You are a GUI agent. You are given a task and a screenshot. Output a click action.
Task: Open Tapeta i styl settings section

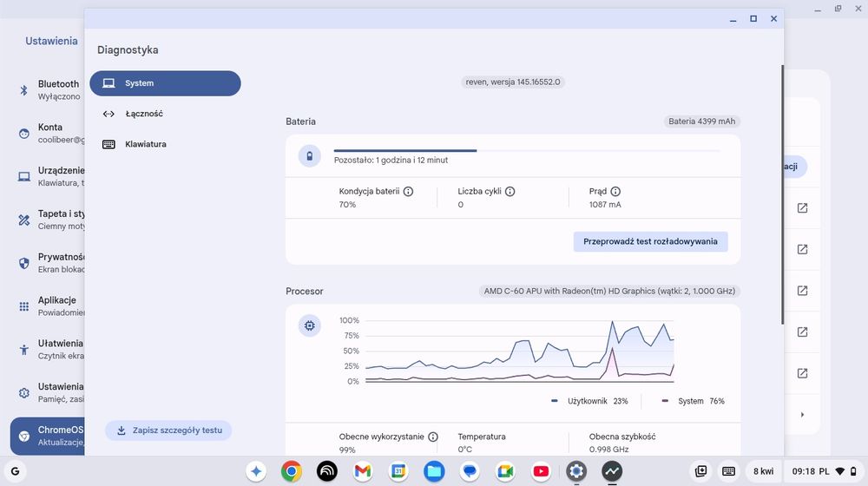48,220
